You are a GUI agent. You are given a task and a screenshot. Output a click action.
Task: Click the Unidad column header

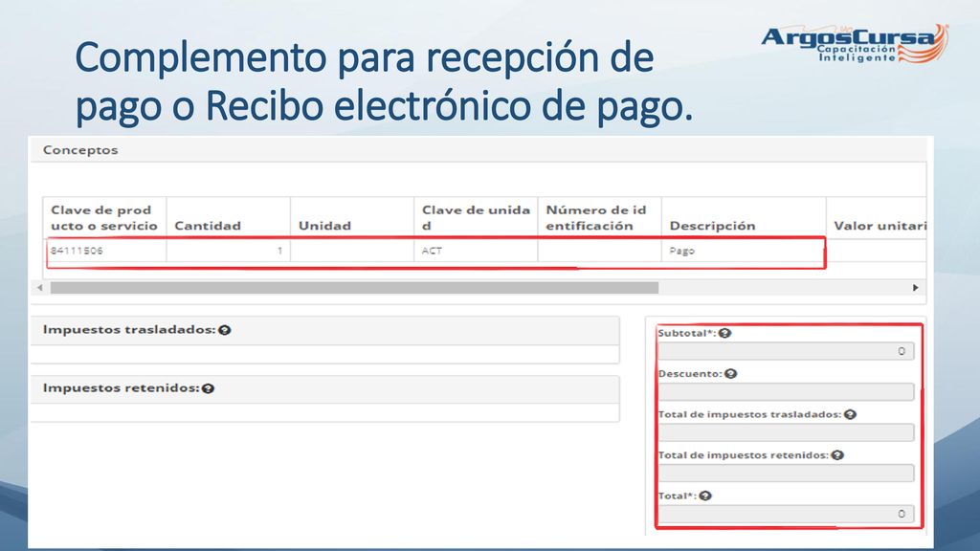pyautogui.click(x=352, y=217)
